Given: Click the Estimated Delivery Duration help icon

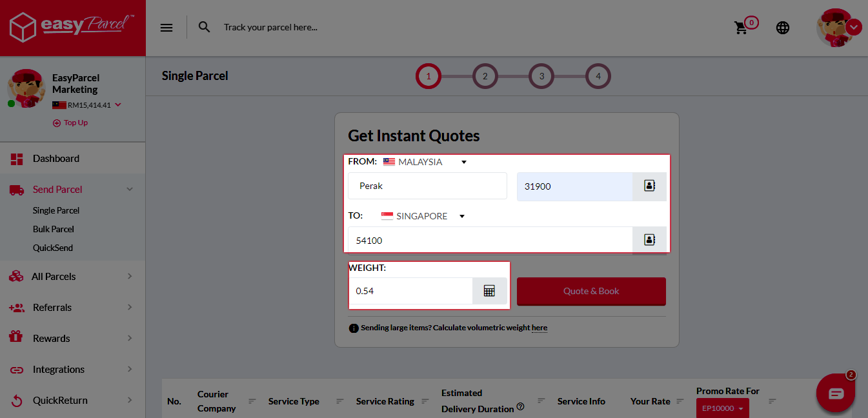Looking at the screenshot, I should point(520,407).
